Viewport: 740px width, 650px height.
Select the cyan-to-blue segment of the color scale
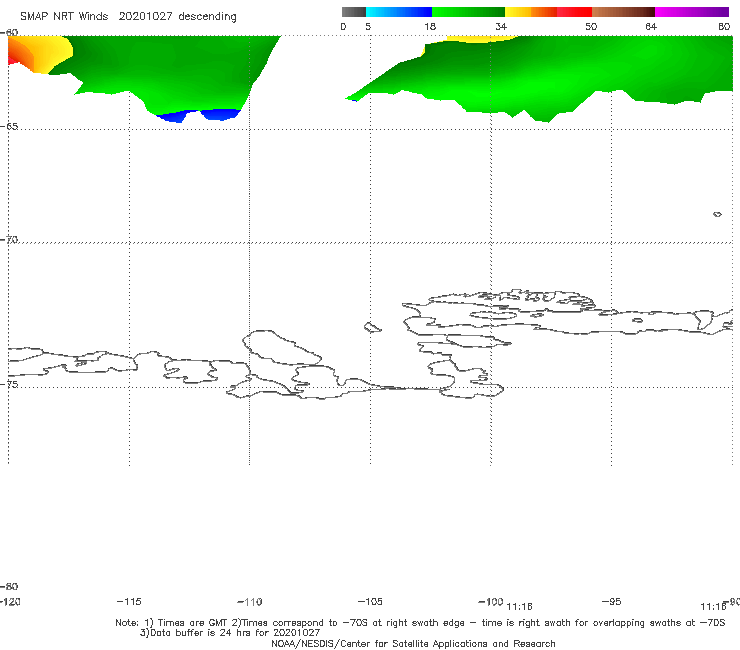[399, 12]
